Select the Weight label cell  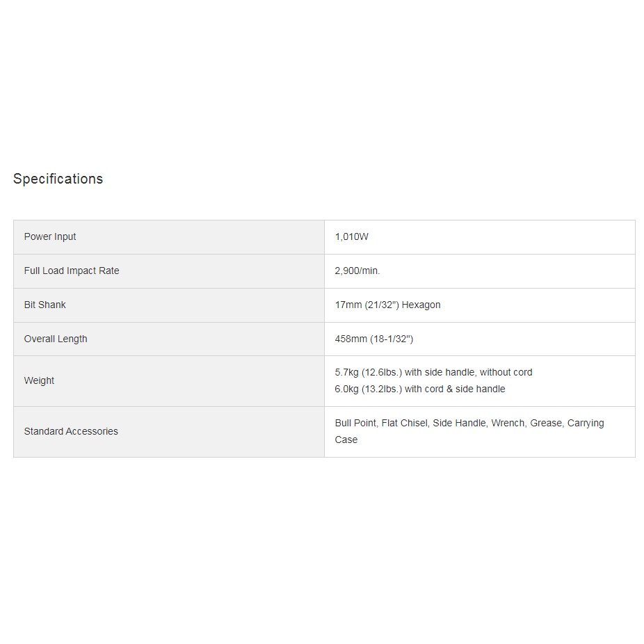pos(39,380)
